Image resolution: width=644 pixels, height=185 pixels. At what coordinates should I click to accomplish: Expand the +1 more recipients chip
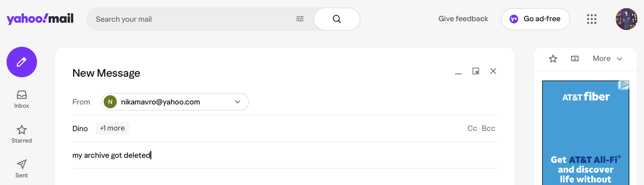point(112,128)
